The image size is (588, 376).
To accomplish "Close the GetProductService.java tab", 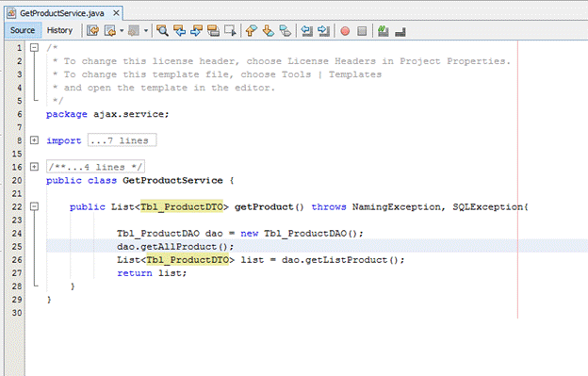I will [x=116, y=13].
